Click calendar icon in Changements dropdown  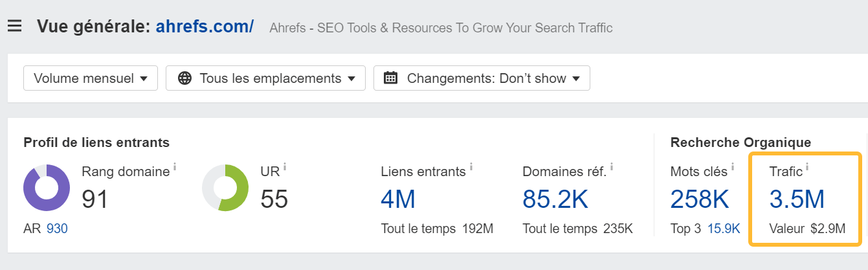click(390, 78)
